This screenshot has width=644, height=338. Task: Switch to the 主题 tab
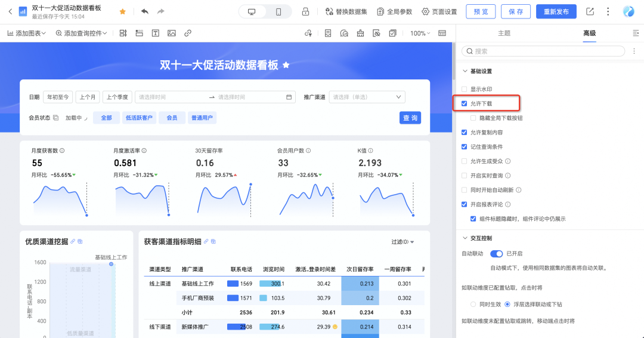pos(504,33)
